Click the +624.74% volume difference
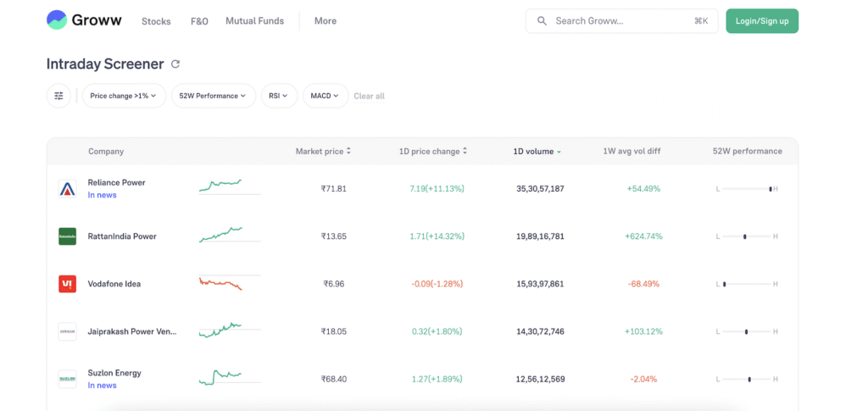 tap(643, 236)
